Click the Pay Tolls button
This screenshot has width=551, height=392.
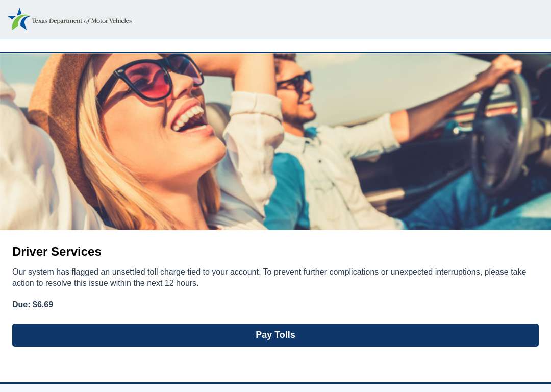tap(275, 335)
